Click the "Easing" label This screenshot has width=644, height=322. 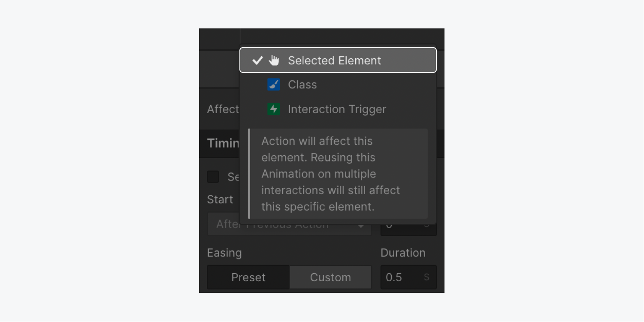tap(224, 253)
